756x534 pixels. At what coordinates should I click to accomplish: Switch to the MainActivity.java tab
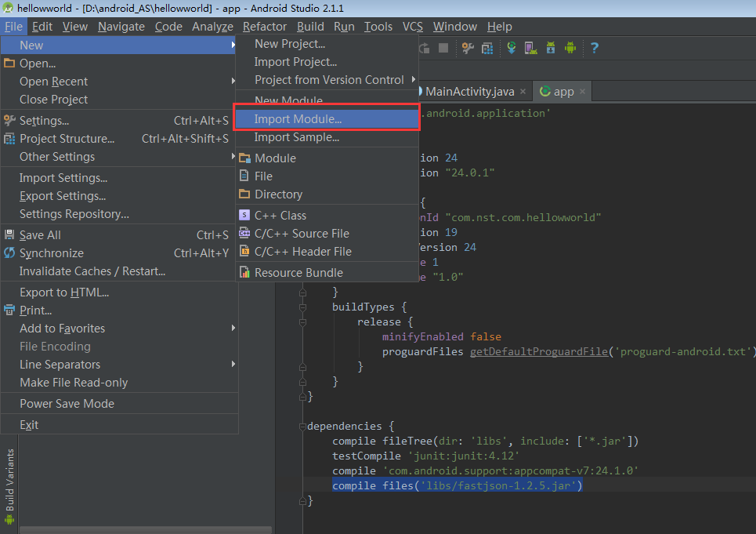(469, 92)
